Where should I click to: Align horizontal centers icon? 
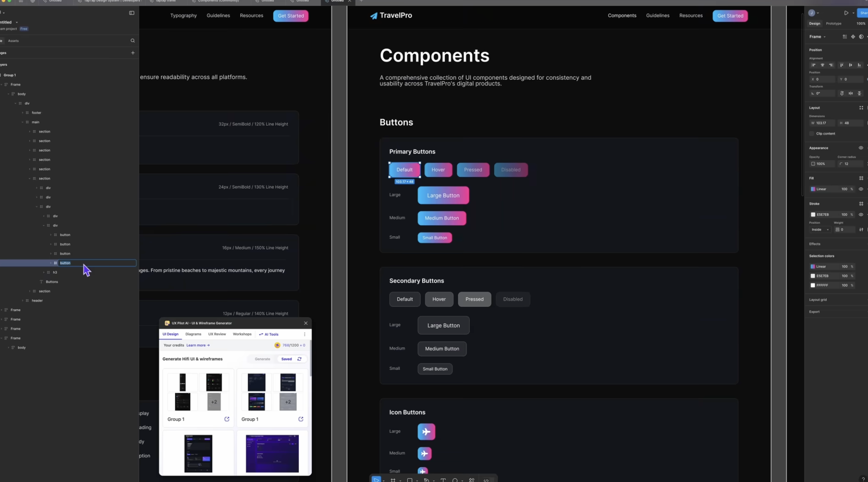coord(822,65)
